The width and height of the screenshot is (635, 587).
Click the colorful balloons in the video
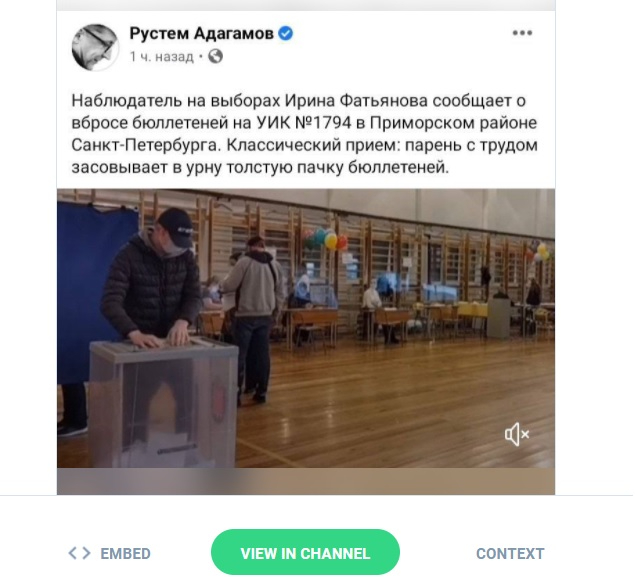(x=325, y=239)
